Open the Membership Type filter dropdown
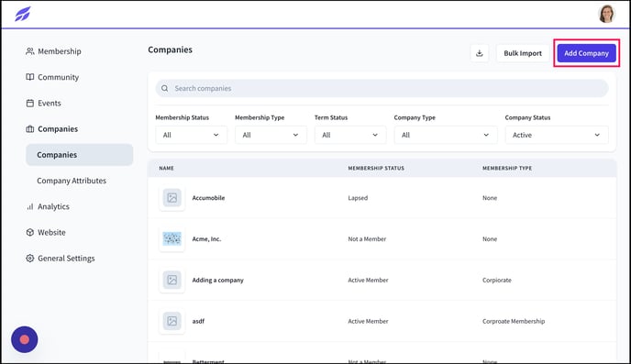The height and width of the screenshot is (364, 631). pyautogui.click(x=271, y=135)
